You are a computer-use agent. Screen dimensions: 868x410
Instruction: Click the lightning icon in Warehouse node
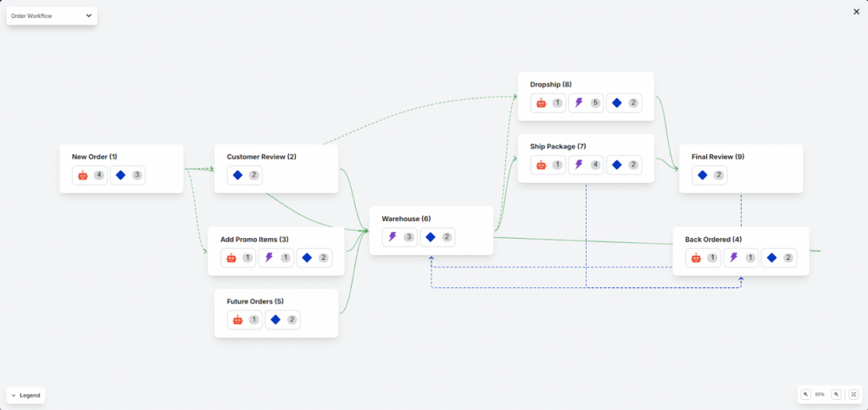pos(392,237)
